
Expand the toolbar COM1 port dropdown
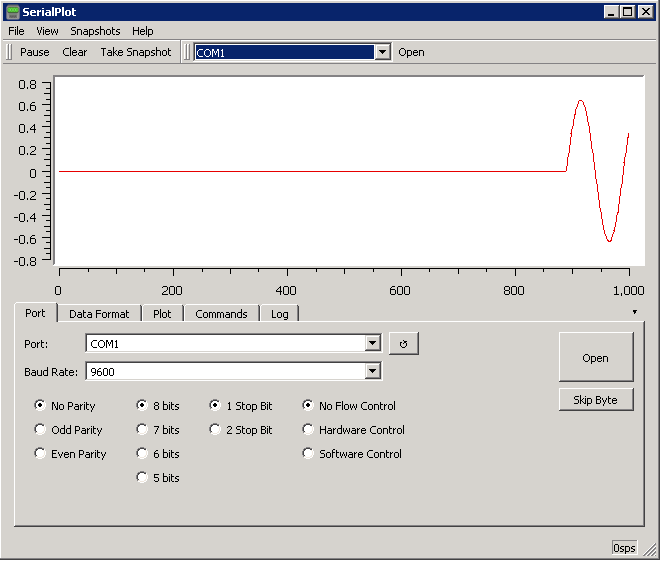[x=382, y=52]
